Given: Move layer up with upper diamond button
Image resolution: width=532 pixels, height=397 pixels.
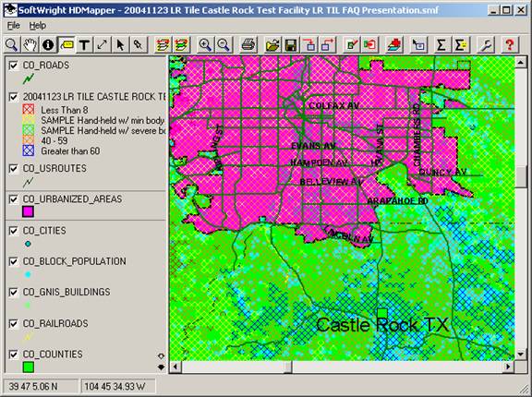Looking at the screenshot, I should coord(161,355).
